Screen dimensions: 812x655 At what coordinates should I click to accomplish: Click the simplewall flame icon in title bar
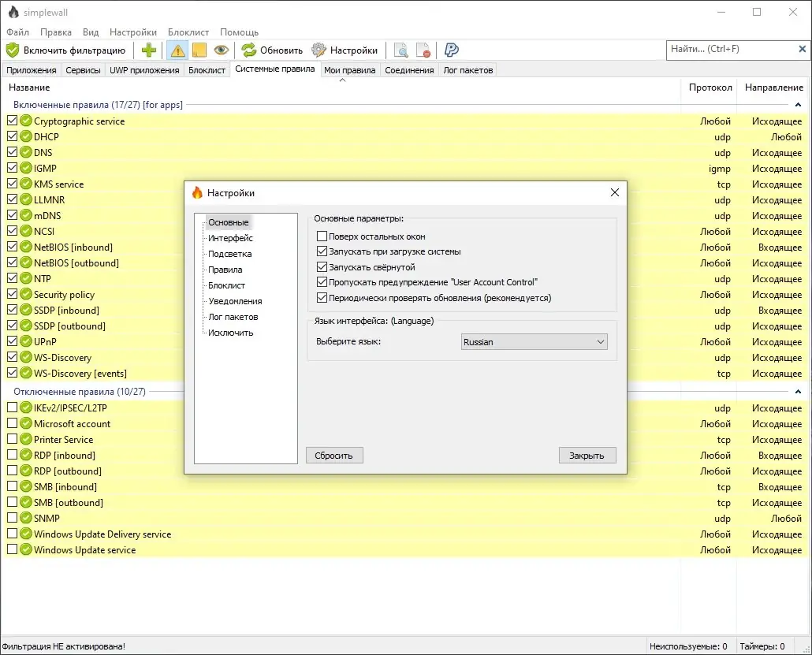13,12
